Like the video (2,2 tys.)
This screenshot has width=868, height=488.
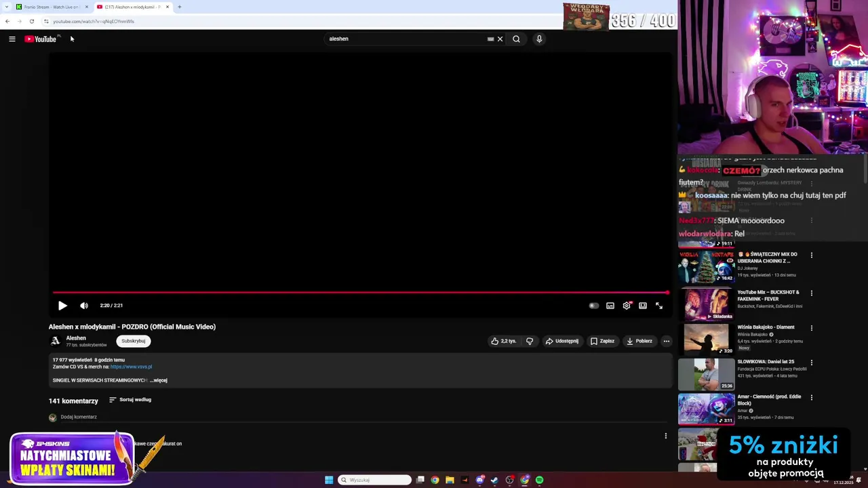pyautogui.click(x=504, y=341)
